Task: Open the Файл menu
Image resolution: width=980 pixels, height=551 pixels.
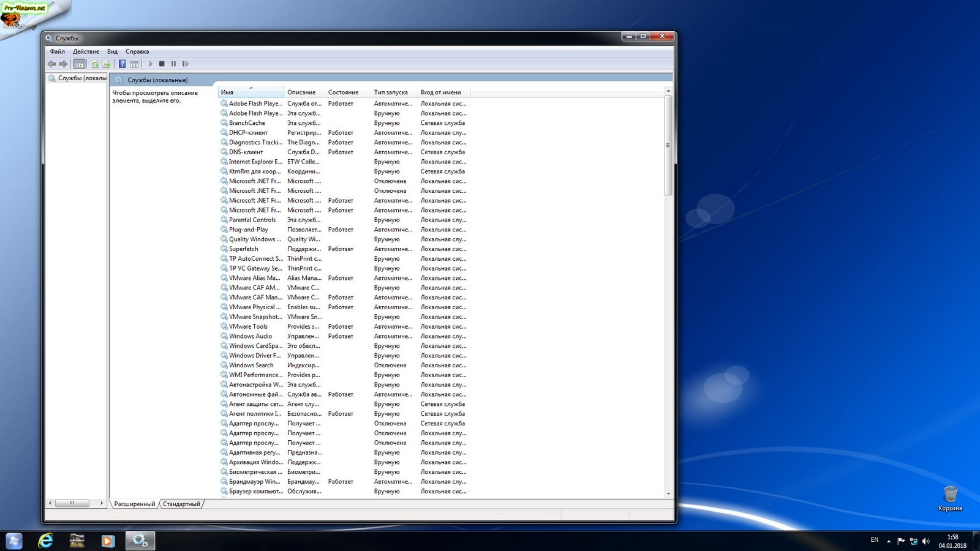Action: pos(57,51)
